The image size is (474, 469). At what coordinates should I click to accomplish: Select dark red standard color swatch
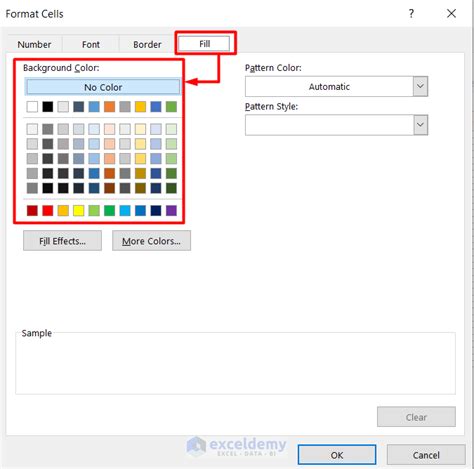32,210
